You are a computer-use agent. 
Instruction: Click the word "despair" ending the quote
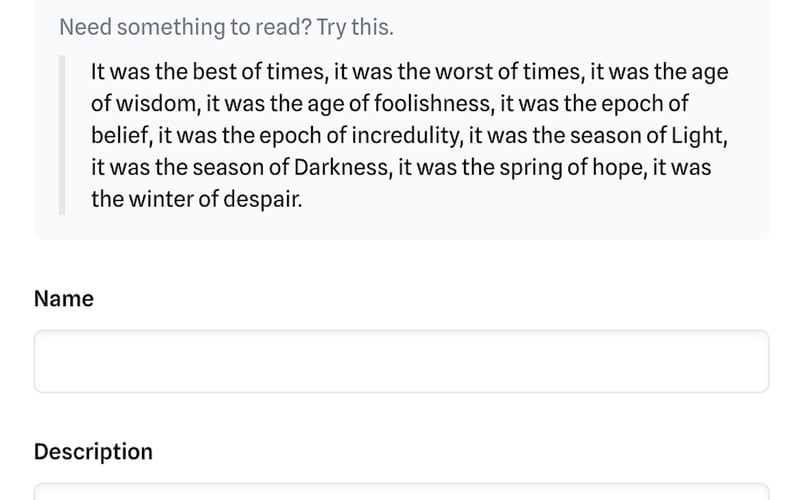[x=262, y=198]
